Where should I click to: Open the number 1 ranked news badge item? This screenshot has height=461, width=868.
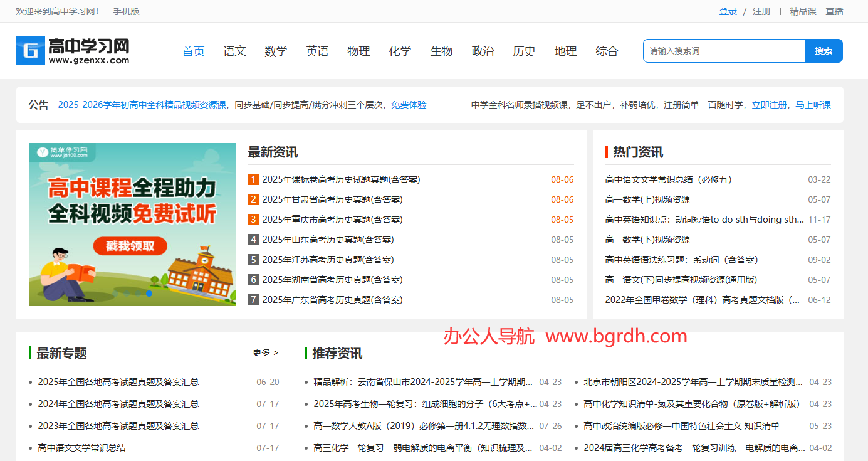click(x=253, y=179)
